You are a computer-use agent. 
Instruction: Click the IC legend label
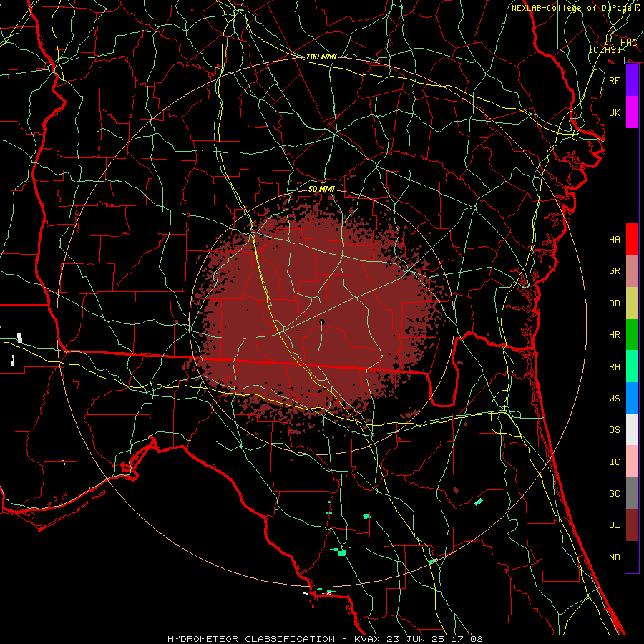[x=615, y=462]
